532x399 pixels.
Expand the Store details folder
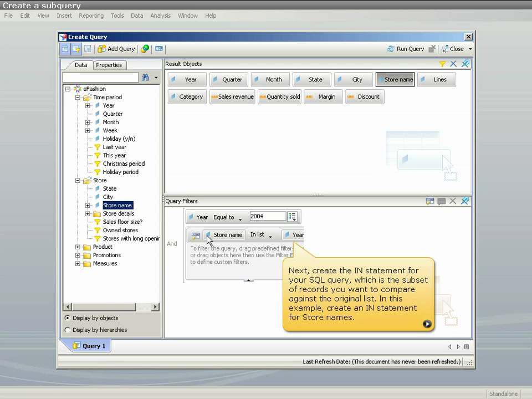88,213
